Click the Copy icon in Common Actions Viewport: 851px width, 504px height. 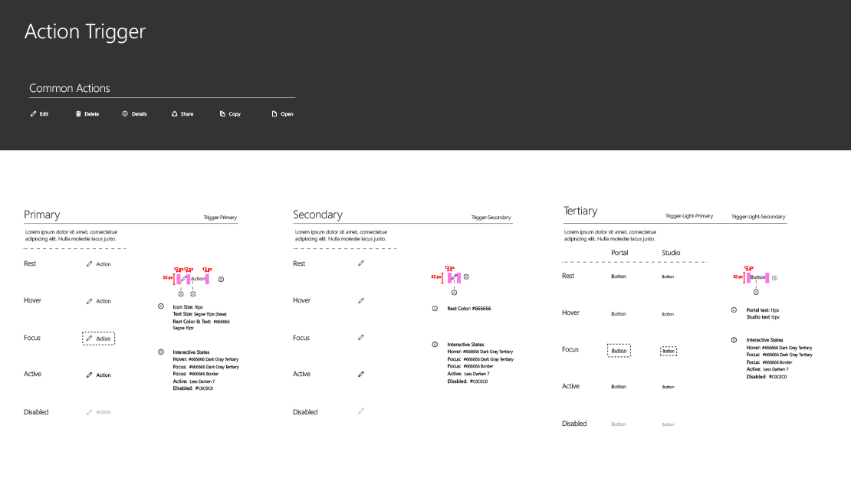click(222, 114)
